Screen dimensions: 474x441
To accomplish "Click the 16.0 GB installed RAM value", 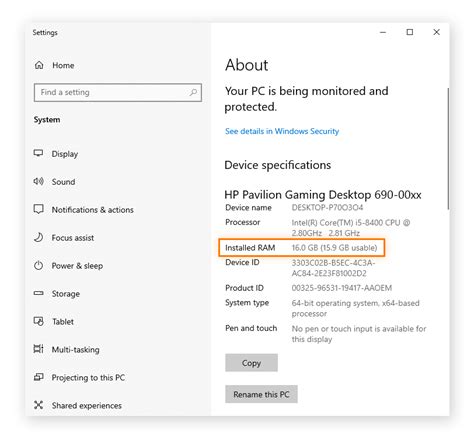I will pyautogui.click(x=334, y=248).
